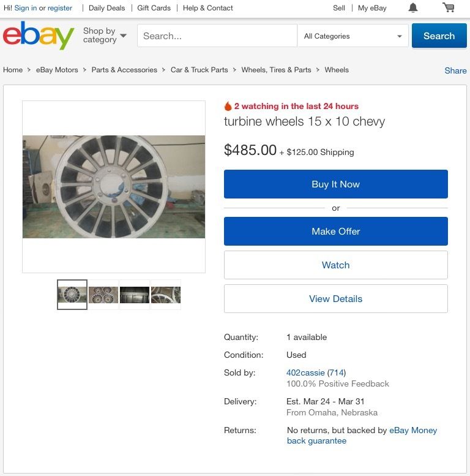Select the fourth wheel close-up thumbnail
This screenshot has height=476, width=470.
pyautogui.click(x=166, y=295)
